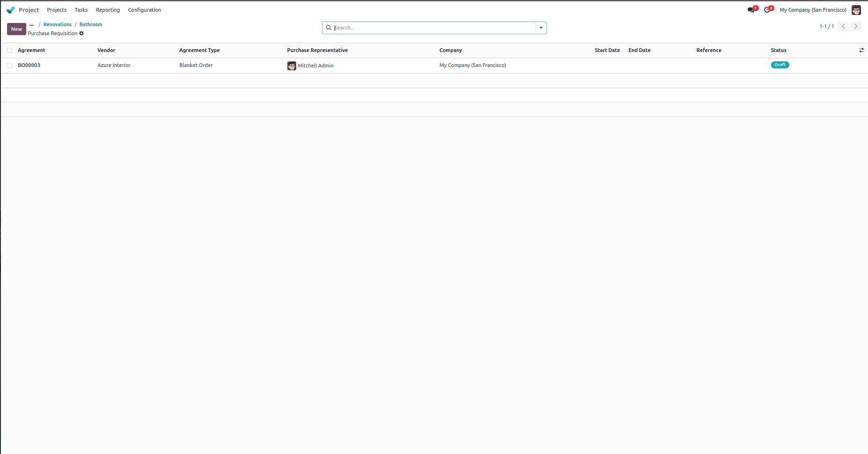Focus the Search input field
868x454 pixels.
(434, 28)
